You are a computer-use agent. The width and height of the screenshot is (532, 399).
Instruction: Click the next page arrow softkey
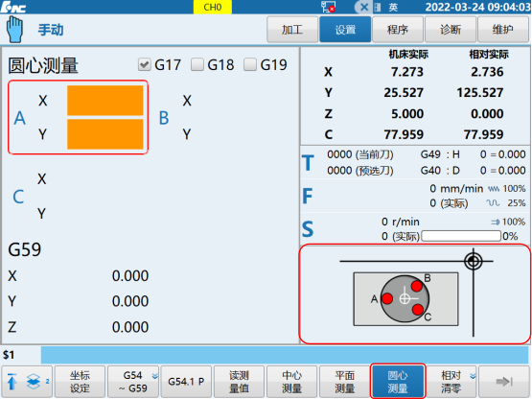(x=503, y=382)
